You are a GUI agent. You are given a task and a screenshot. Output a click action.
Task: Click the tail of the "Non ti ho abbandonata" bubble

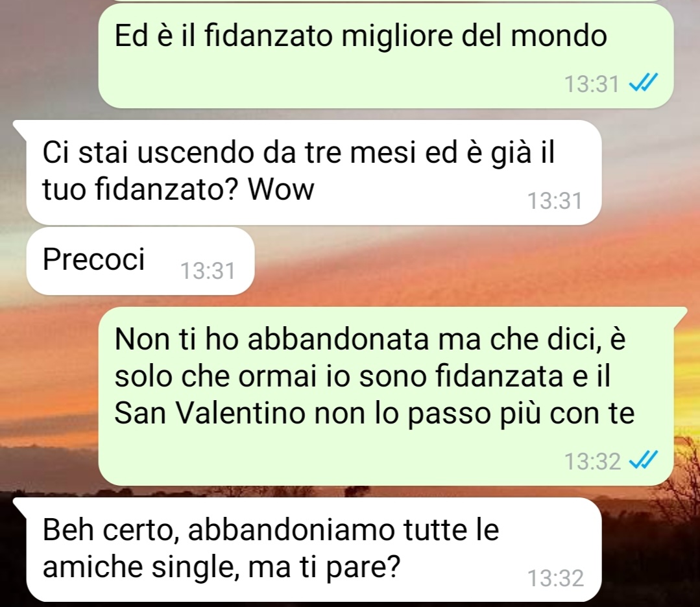coord(679,315)
